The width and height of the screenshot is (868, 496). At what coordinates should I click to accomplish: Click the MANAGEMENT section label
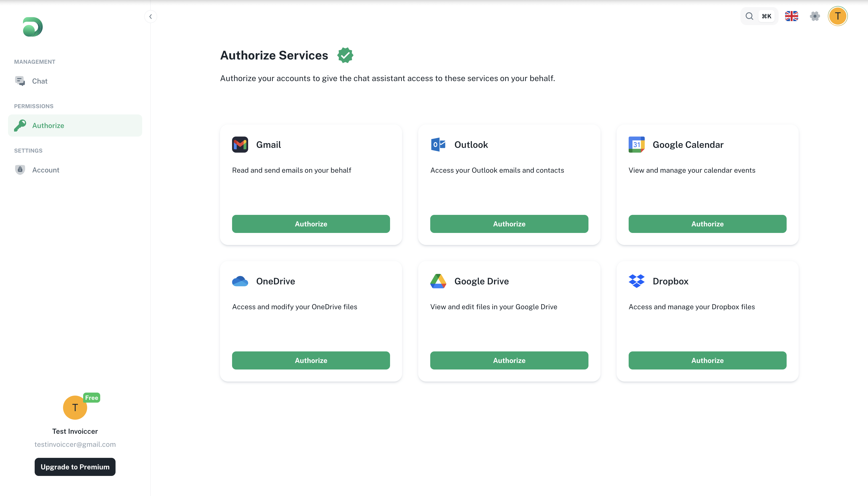34,62
